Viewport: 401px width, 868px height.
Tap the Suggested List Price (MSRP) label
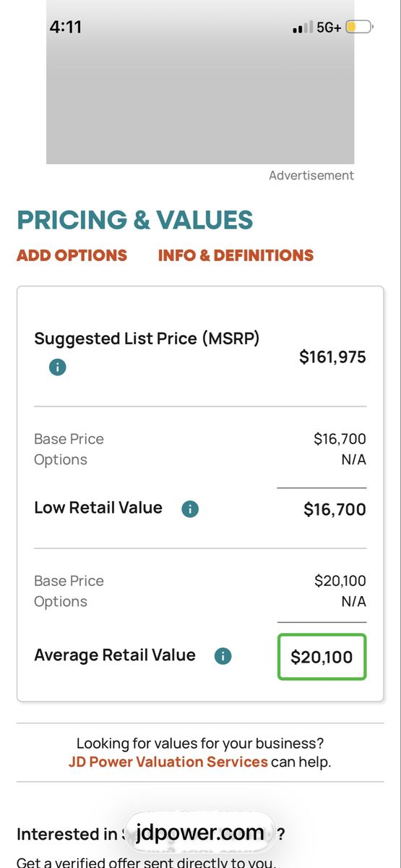[x=147, y=338]
